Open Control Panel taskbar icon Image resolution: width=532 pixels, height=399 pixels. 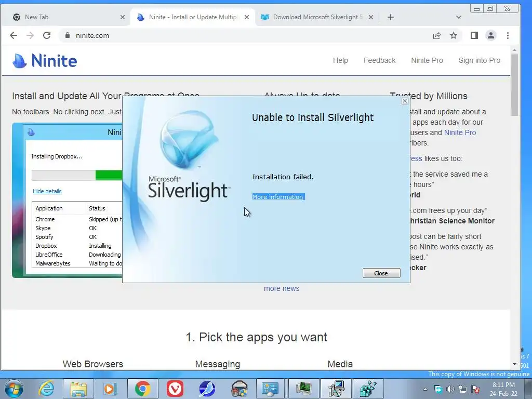point(270,389)
